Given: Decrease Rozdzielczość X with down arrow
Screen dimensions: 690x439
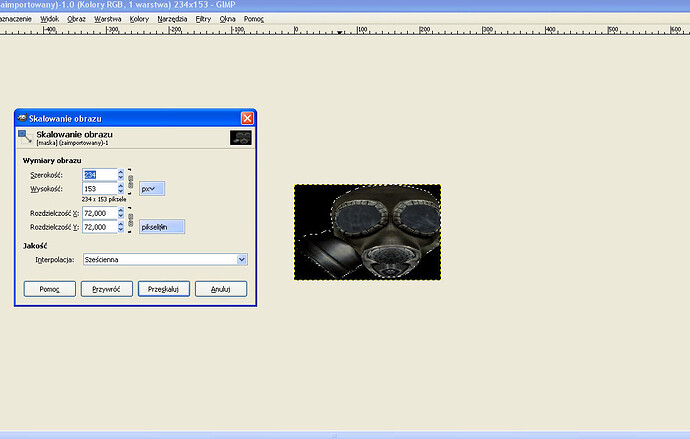Looking at the screenshot, I should coord(121,216).
